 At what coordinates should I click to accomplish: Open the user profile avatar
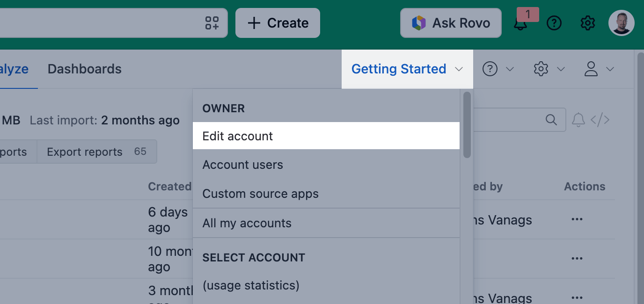tap(622, 23)
